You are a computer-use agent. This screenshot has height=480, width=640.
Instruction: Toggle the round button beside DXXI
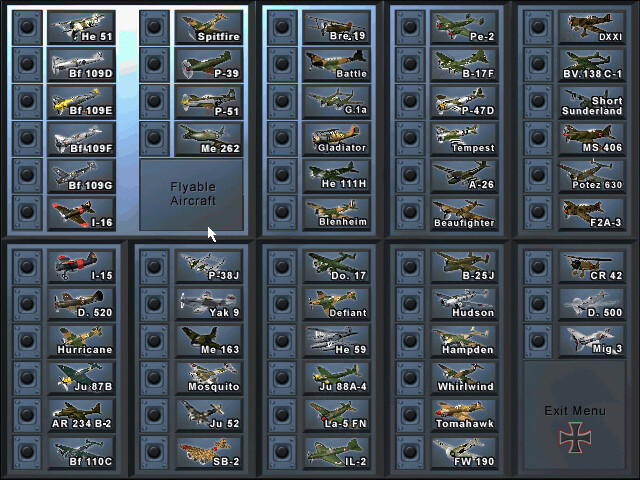[x=538, y=27]
